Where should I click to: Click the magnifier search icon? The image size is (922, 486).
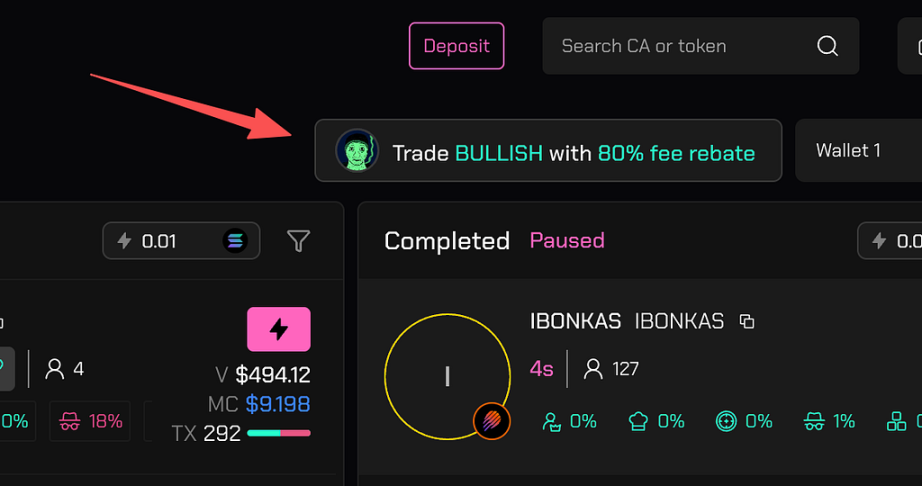(x=827, y=46)
